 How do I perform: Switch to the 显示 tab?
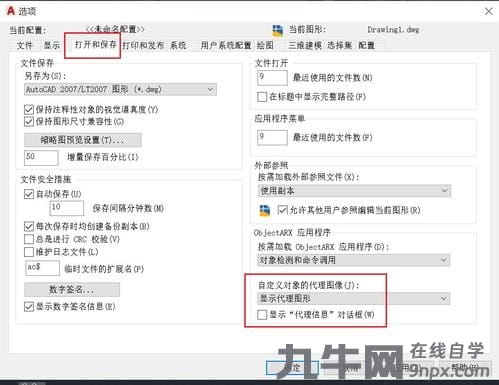tap(52, 45)
